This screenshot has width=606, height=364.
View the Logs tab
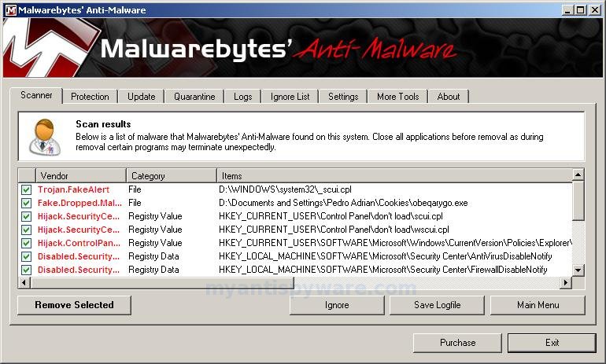coord(242,97)
